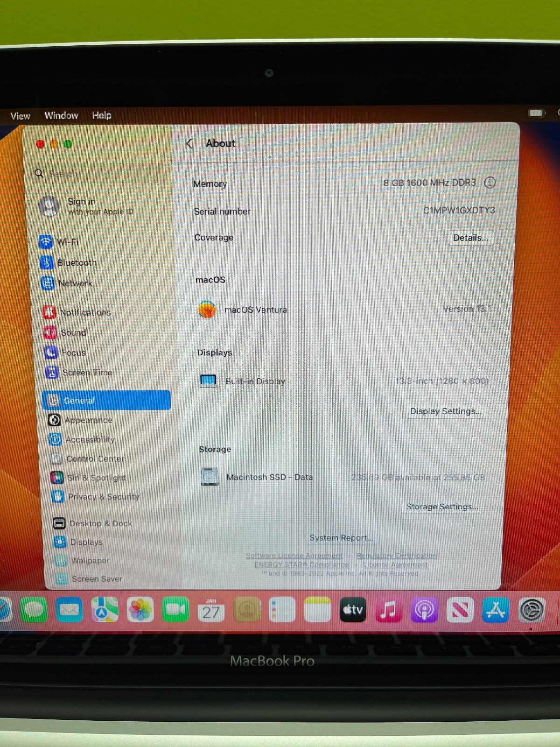This screenshot has width=560, height=747.
Task: Click the memory value 8 GB 1600 MHz DDR3
Action: (430, 183)
